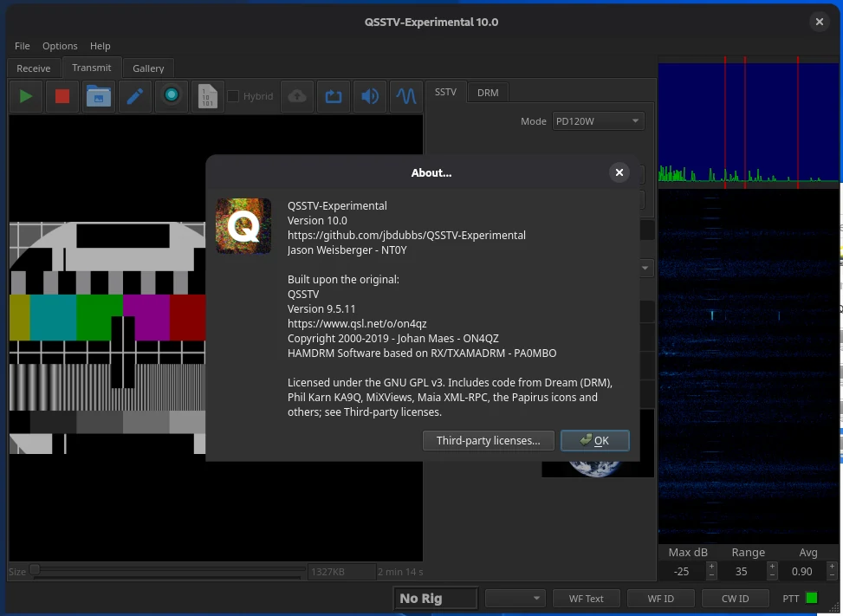The width and height of the screenshot is (843, 616).
Task: Click the sine wave sweep icon
Action: [406, 96]
